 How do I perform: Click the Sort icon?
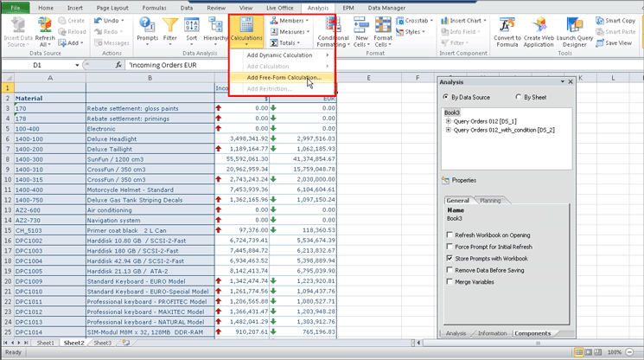pos(192,25)
